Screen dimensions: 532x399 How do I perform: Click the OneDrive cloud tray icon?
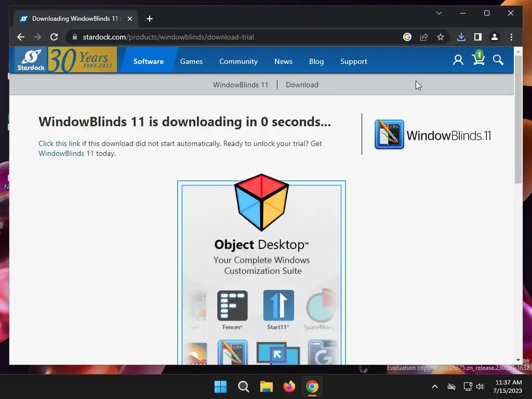451,387
